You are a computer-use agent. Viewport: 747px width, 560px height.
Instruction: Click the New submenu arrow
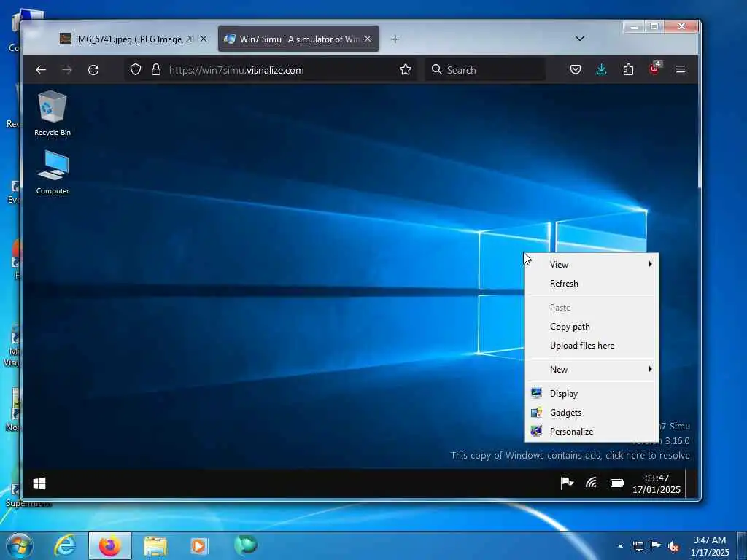650,369
